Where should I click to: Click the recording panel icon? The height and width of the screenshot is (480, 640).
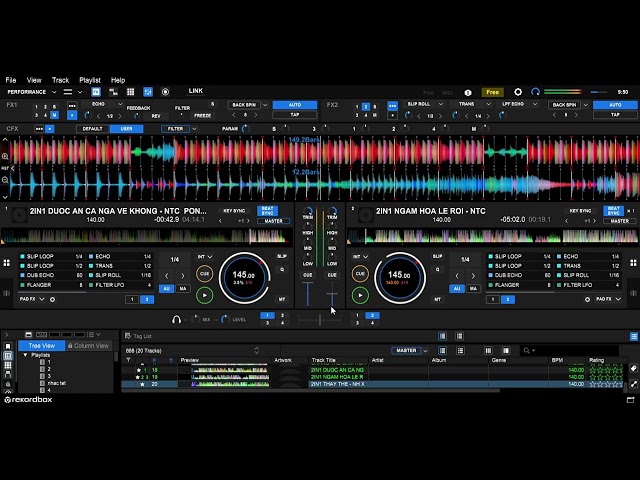165,92
